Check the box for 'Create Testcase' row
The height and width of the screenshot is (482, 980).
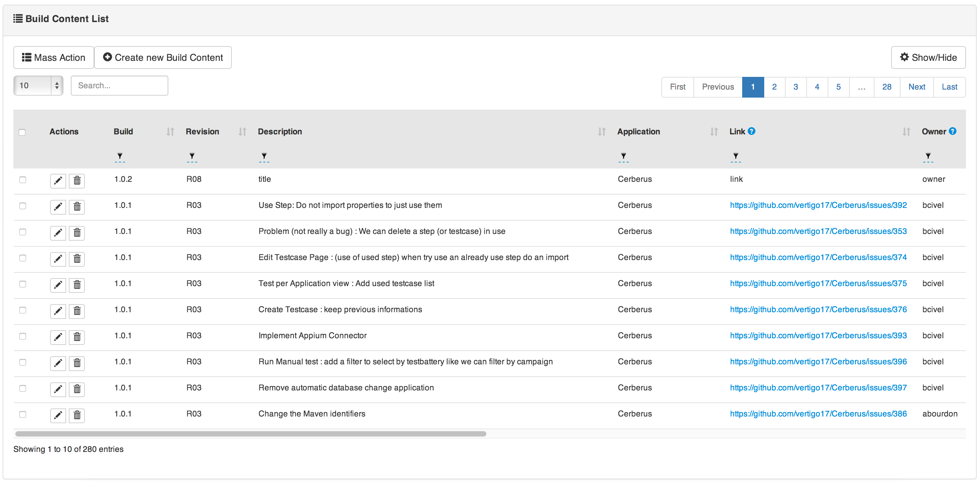23,310
